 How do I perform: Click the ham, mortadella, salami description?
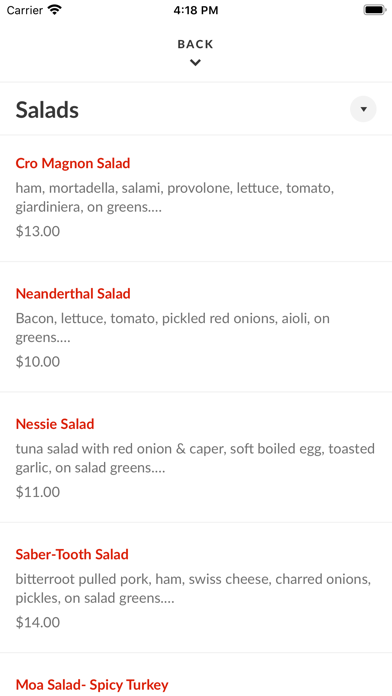tap(175, 198)
